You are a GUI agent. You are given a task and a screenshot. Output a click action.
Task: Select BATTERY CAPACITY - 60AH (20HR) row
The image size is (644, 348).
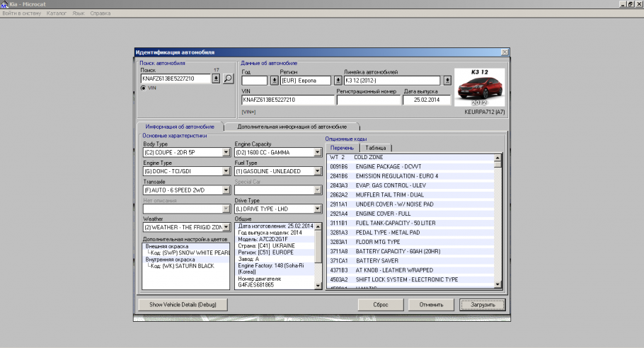(410, 252)
